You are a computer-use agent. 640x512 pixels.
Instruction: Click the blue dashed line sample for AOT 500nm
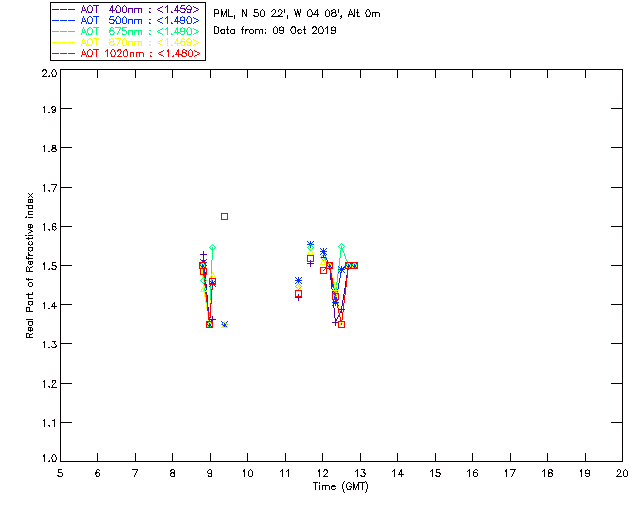[x=64, y=20]
